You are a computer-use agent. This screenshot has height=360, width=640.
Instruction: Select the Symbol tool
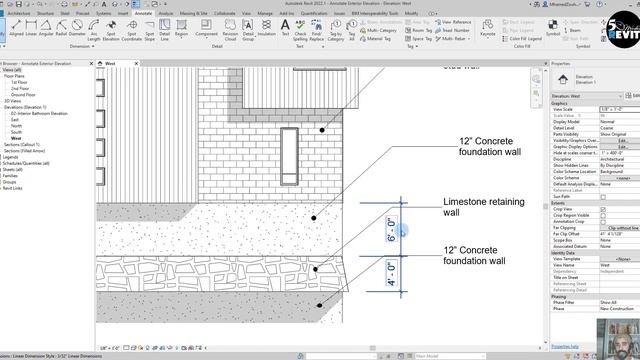click(553, 28)
